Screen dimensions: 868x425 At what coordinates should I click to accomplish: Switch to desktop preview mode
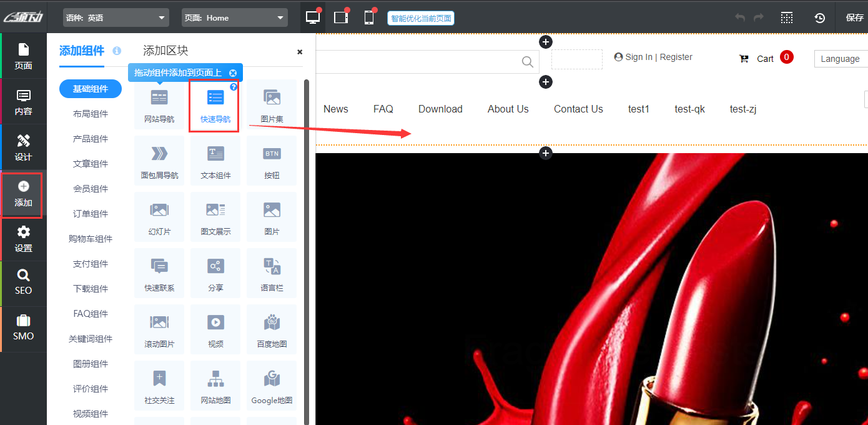point(312,17)
